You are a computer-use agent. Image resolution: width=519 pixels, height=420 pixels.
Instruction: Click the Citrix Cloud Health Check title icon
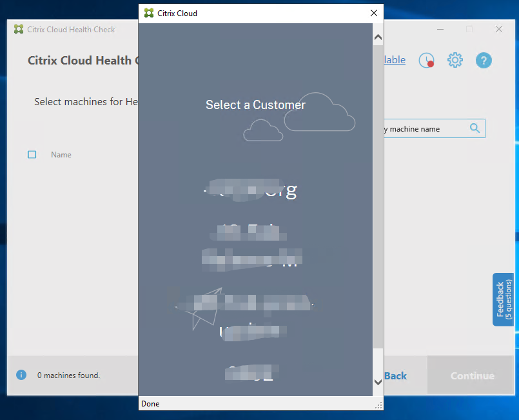point(19,29)
